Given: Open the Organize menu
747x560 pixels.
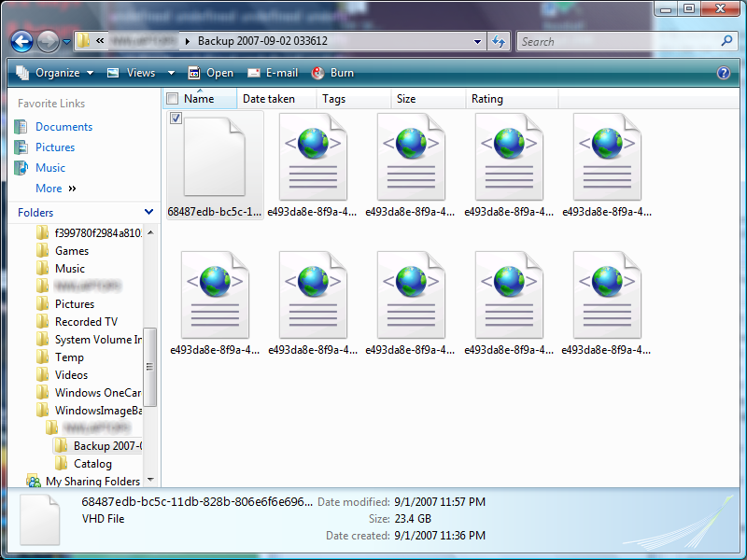Looking at the screenshot, I should pos(56,73).
